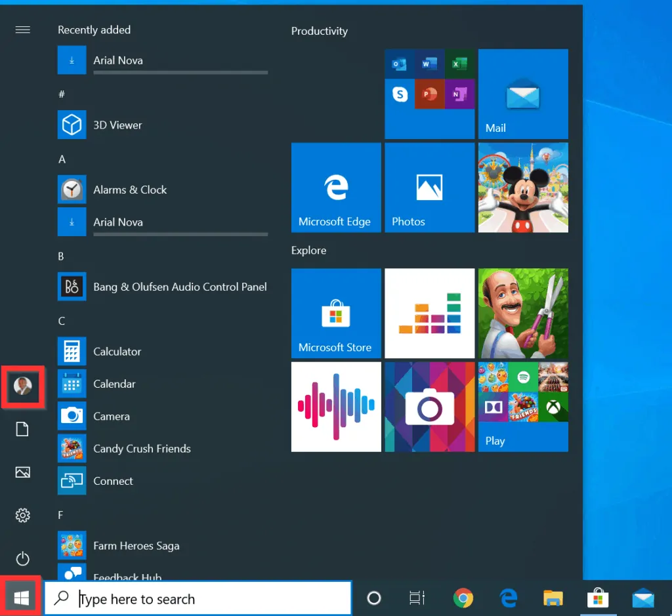The width and height of the screenshot is (672, 616).
Task: Click the "C" section header
Action: coord(61,321)
